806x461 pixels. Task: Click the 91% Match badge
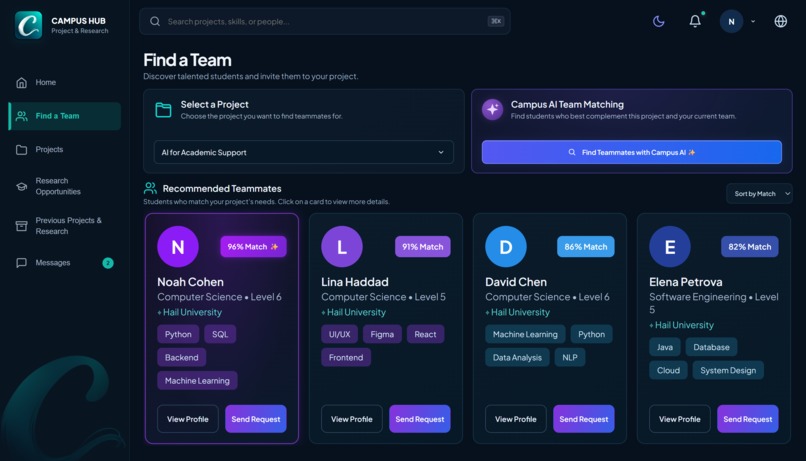coord(423,247)
